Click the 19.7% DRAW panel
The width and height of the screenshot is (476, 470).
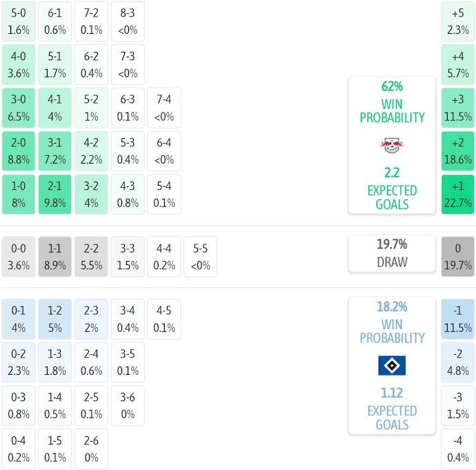(x=392, y=253)
